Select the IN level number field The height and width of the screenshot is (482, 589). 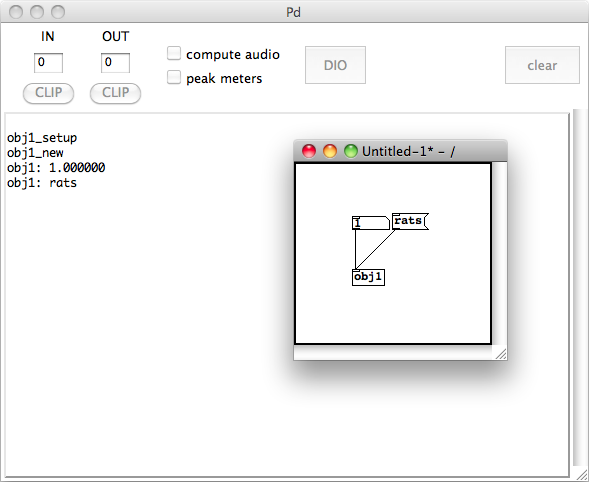point(48,62)
